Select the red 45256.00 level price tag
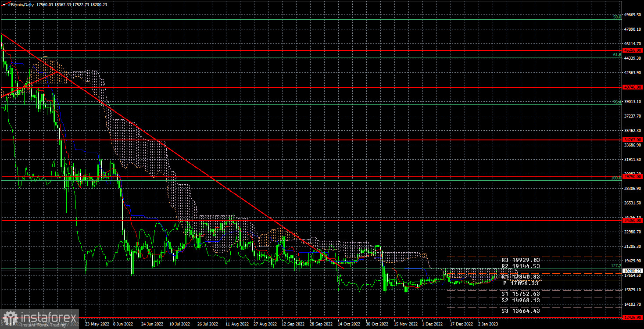The width and height of the screenshot is (644, 329). coord(633,50)
